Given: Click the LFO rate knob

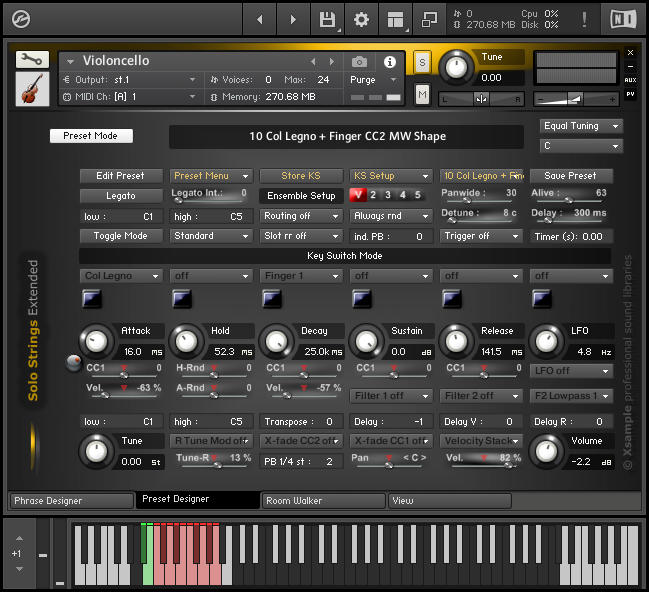Looking at the screenshot, I should coord(546,342).
